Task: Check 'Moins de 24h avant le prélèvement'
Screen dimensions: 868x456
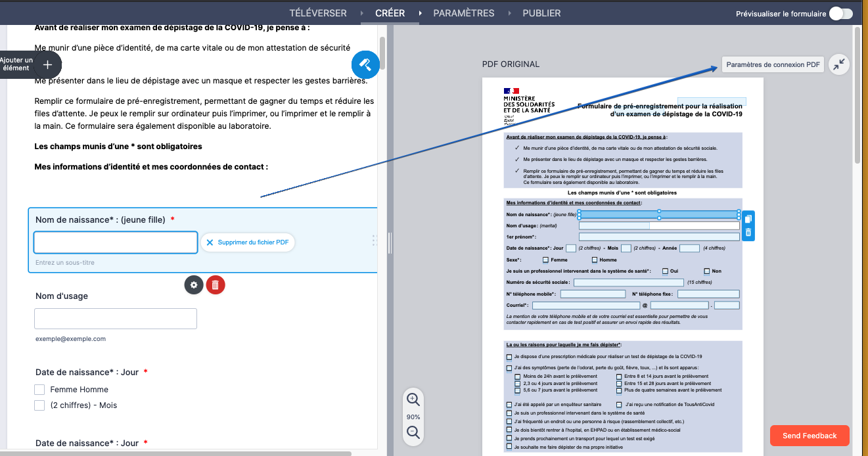Action: (x=518, y=376)
